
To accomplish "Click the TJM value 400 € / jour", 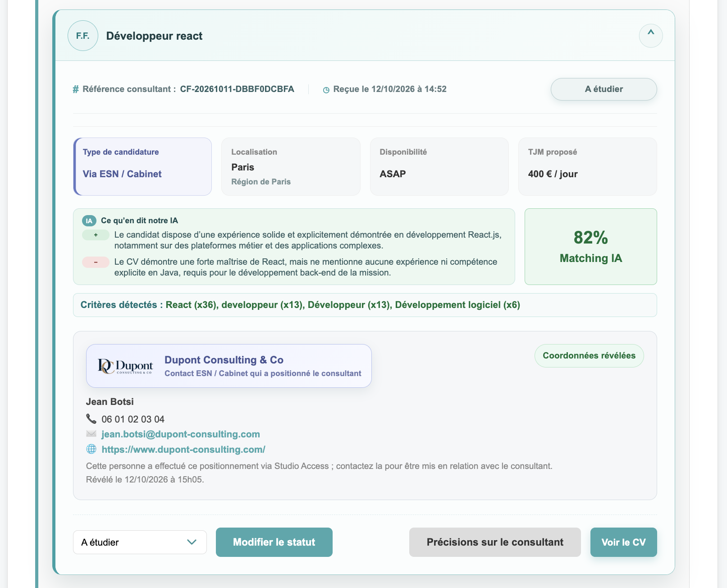I will pyautogui.click(x=553, y=174).
